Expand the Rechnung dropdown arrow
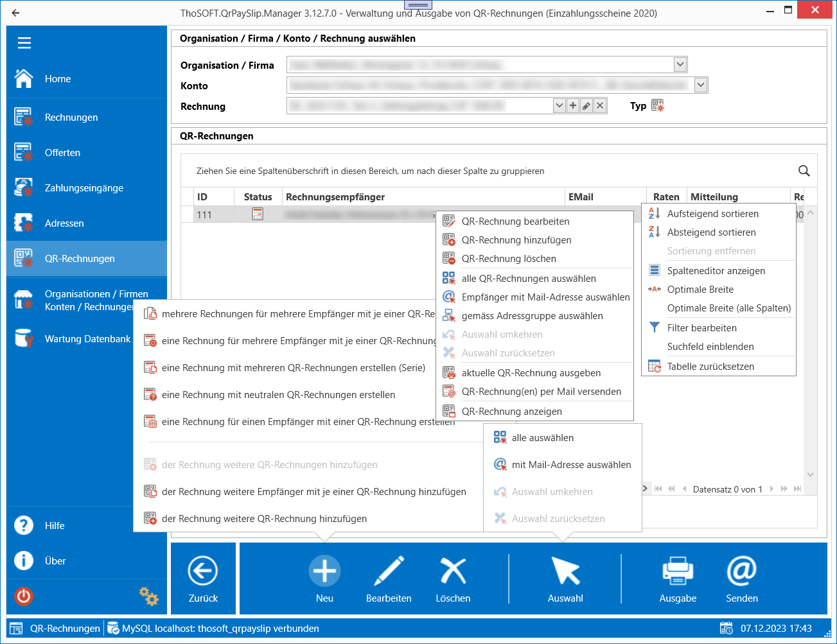 click(559, 105)
